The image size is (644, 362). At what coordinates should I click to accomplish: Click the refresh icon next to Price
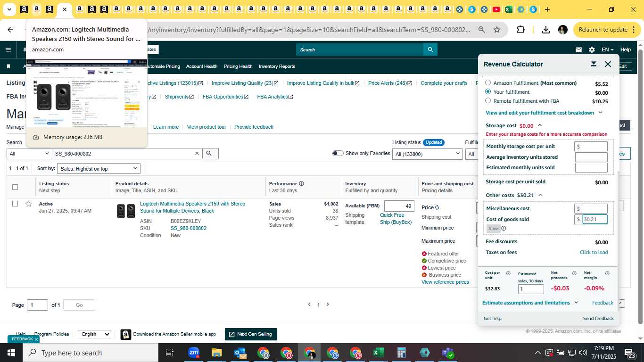(437, 207)
